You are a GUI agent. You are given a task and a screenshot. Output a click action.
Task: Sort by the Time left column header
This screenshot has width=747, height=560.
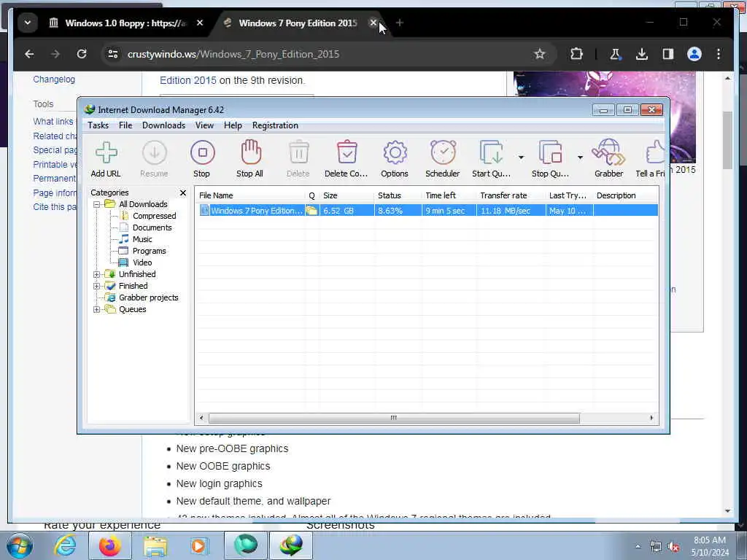click(x=449, y=195)
